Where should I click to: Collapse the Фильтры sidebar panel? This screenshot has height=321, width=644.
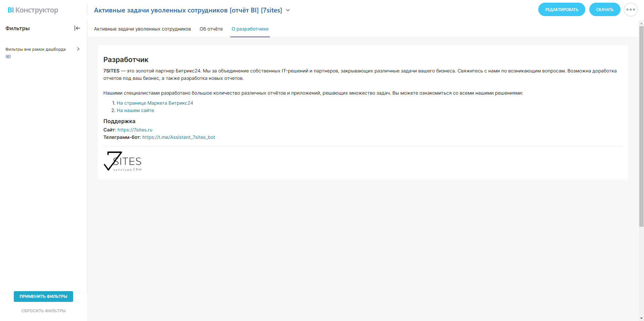pos(77,28)
